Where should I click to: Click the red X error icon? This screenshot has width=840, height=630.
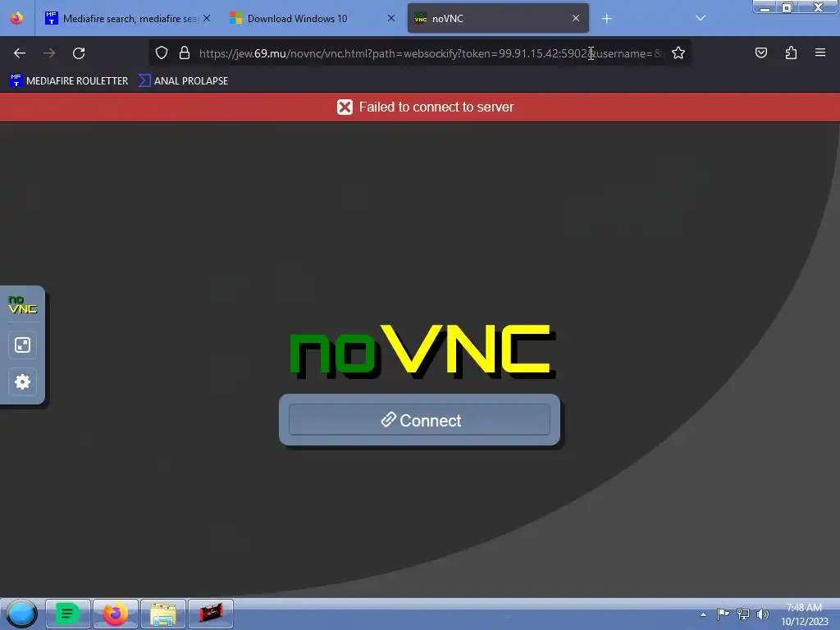(x=345, y=107)
